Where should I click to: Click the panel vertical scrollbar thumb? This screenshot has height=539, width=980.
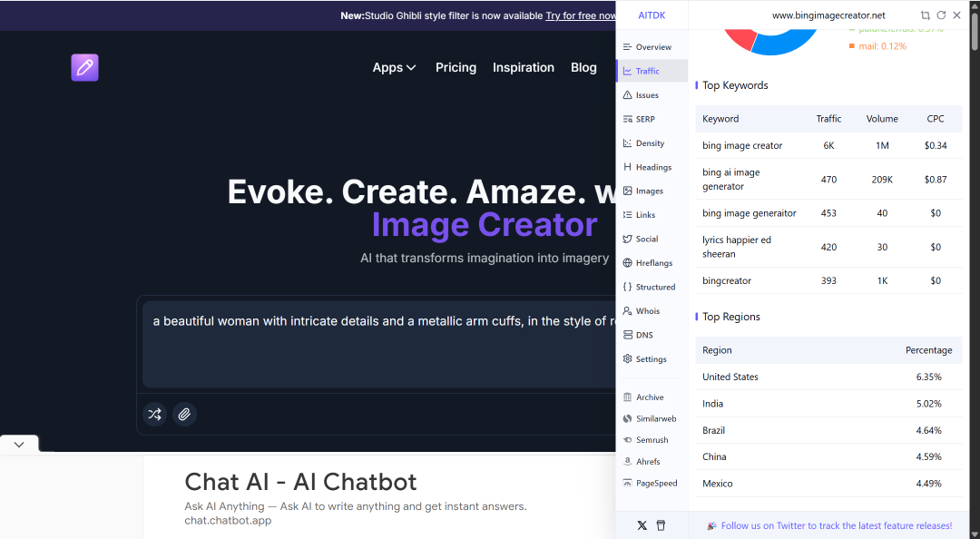974,30
